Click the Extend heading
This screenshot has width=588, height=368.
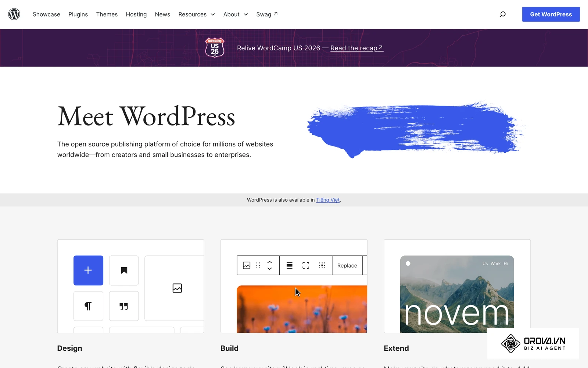(396, 348)
